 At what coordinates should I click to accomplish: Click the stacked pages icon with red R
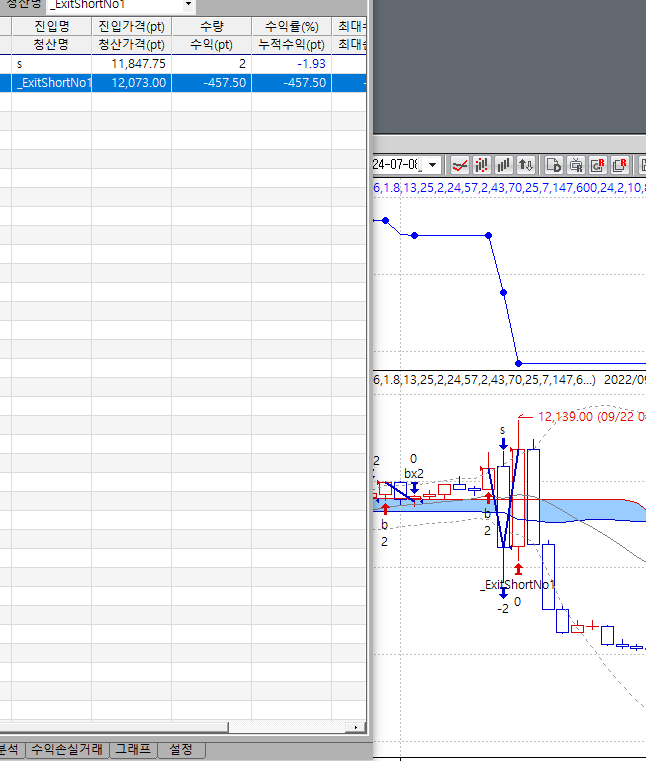pyautogui.click(x=619, y=164)
